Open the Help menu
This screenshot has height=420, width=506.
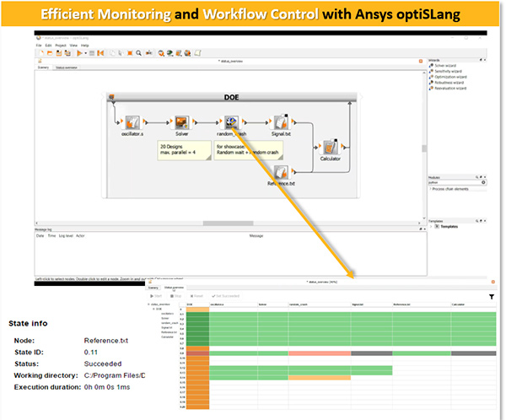84,46
